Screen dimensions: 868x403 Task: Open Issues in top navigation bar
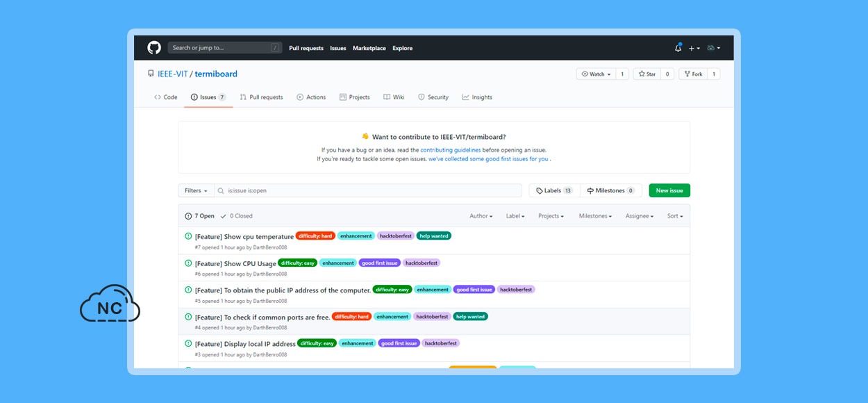click(338, 48)
